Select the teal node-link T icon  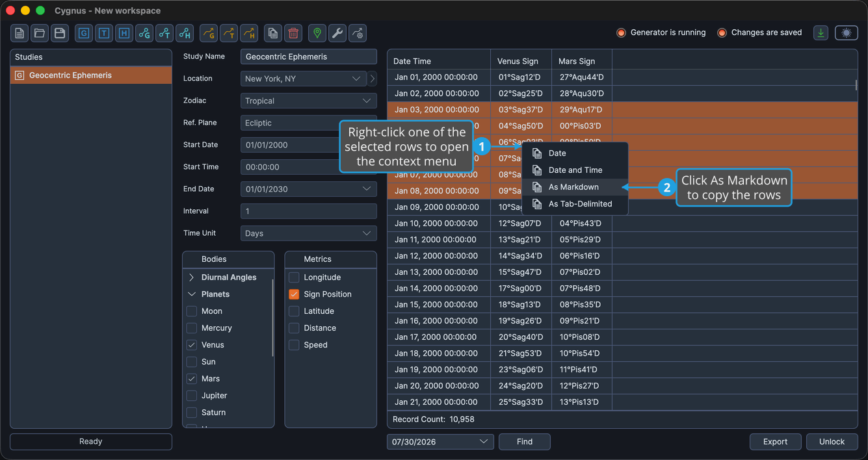point(164,33)
